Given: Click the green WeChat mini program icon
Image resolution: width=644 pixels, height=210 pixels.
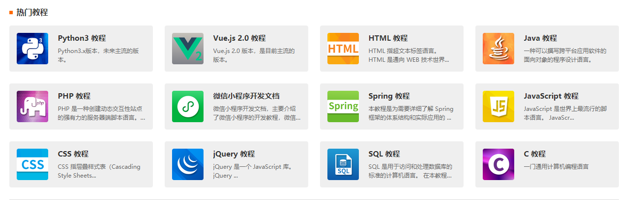Looking at the screenshot, I should [188, 106].
